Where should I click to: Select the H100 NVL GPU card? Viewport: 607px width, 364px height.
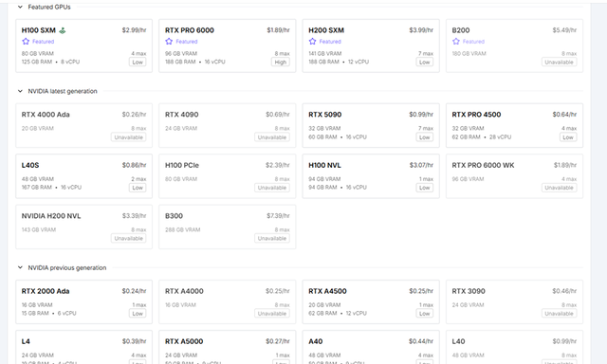click(x=371, y=176)
